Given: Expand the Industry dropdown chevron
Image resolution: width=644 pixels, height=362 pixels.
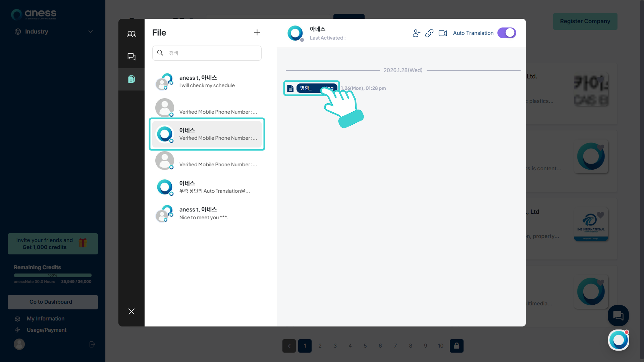Looking at the screenshot, I should (91, 32).
